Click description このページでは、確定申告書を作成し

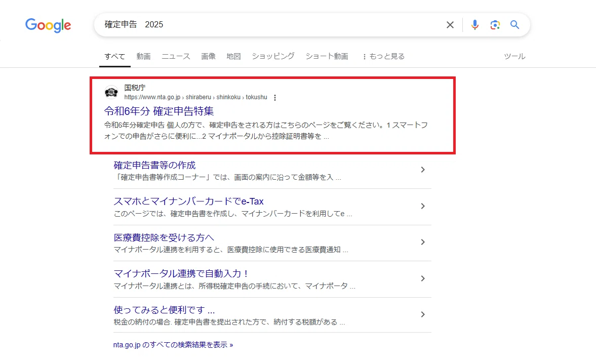232,214
